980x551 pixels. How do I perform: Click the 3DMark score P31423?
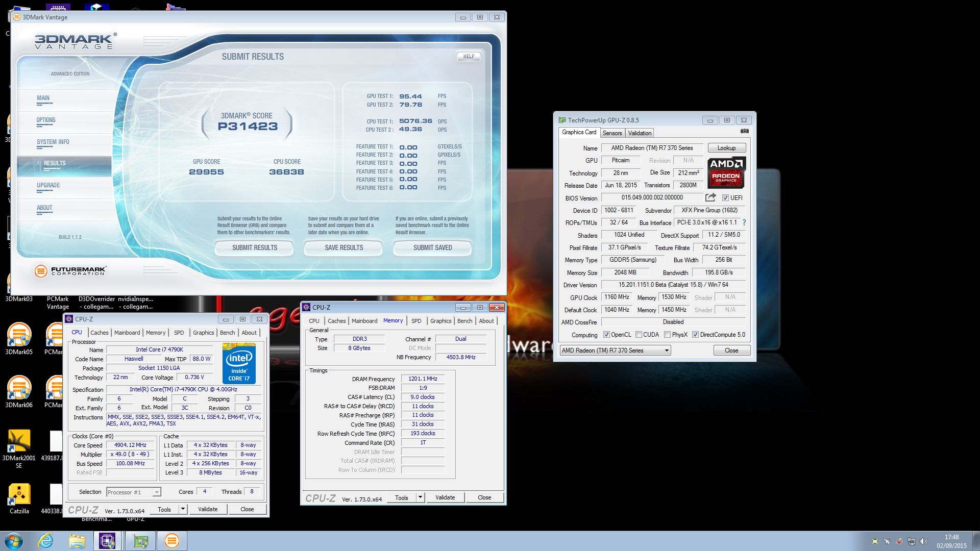click(x=248, y=127)
